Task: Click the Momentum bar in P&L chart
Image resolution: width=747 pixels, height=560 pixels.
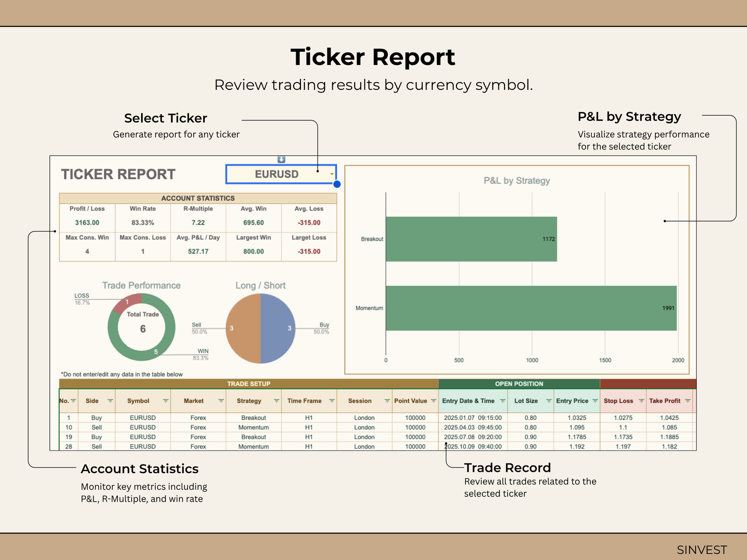Action: coord(531,308)
